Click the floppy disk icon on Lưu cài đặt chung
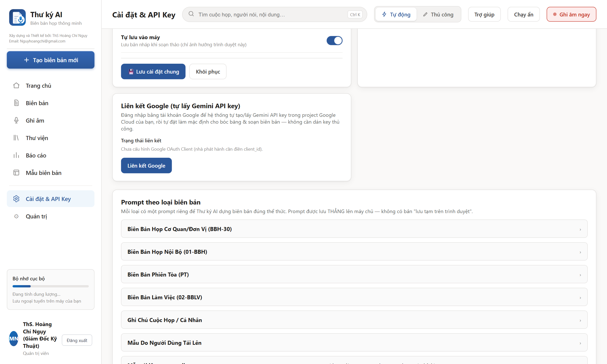Screen dimensions: 607x364 coord(131,72)
